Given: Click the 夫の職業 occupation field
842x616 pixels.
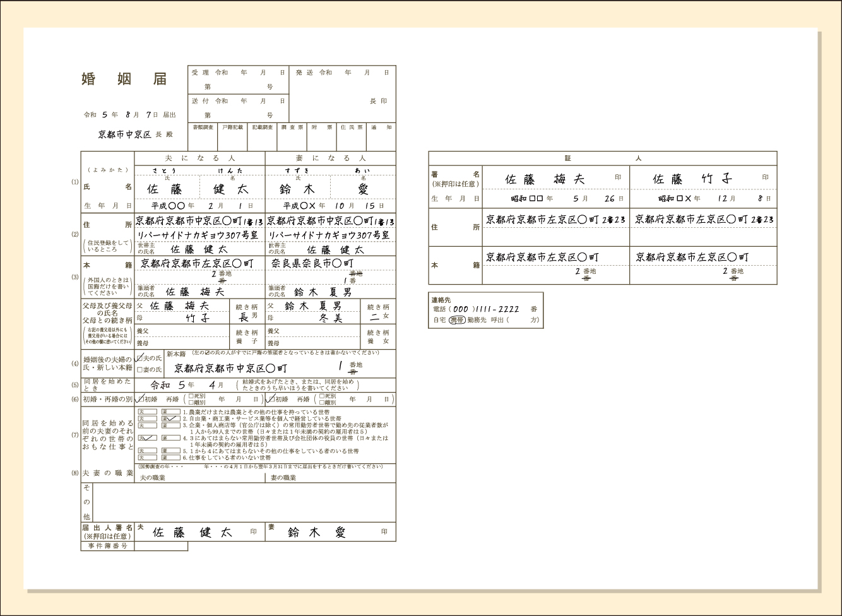Looking at the screenshot, I should click(x=199, y=478).
